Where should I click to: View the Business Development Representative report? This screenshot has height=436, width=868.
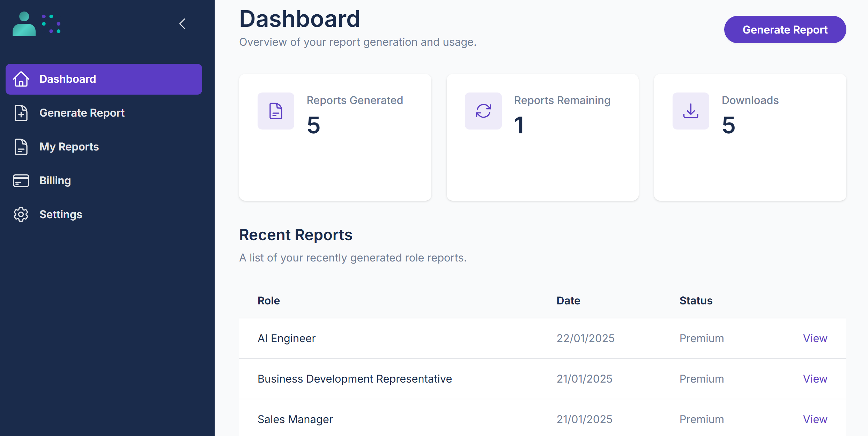tap(815, 379)
